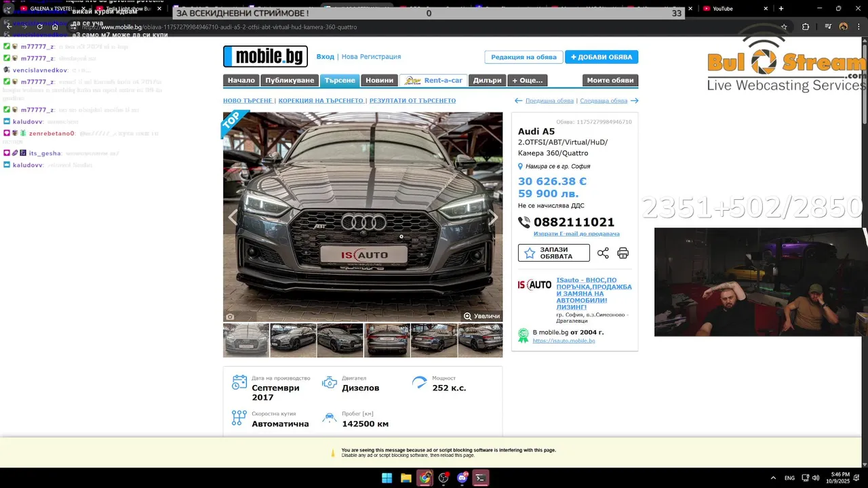
Task: Select the fourth rear-view thumbnail
Action: pos(387,340)
